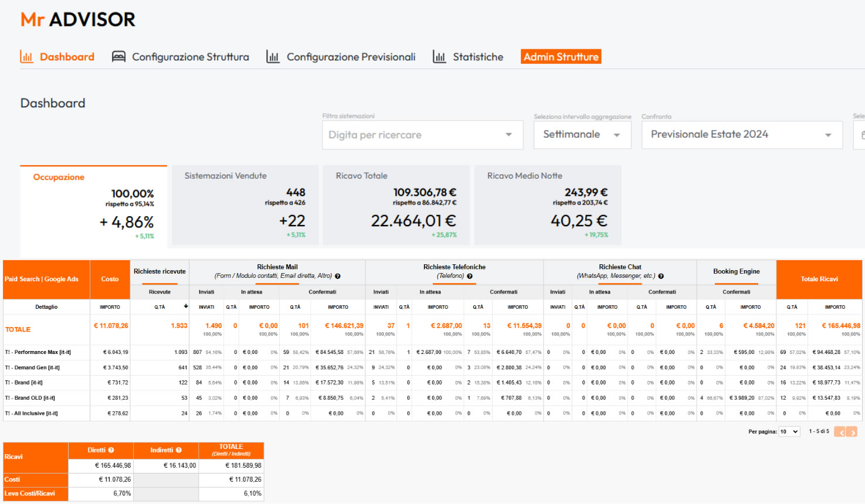
Task: Click the Dashboard page heading
Action: click(x=53, y=103)
